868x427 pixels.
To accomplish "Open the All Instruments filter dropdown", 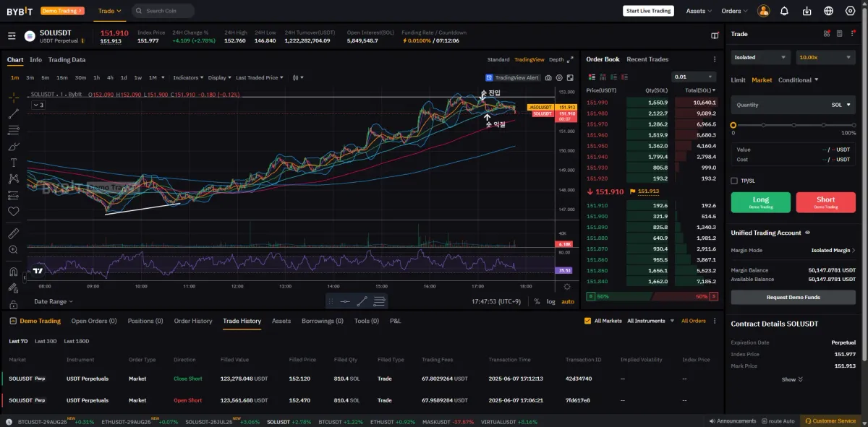I will (650, 321).
